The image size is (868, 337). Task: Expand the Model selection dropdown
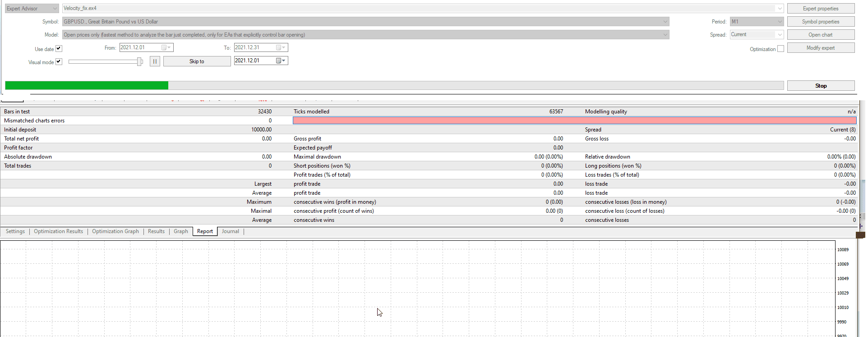click(665, 35)
